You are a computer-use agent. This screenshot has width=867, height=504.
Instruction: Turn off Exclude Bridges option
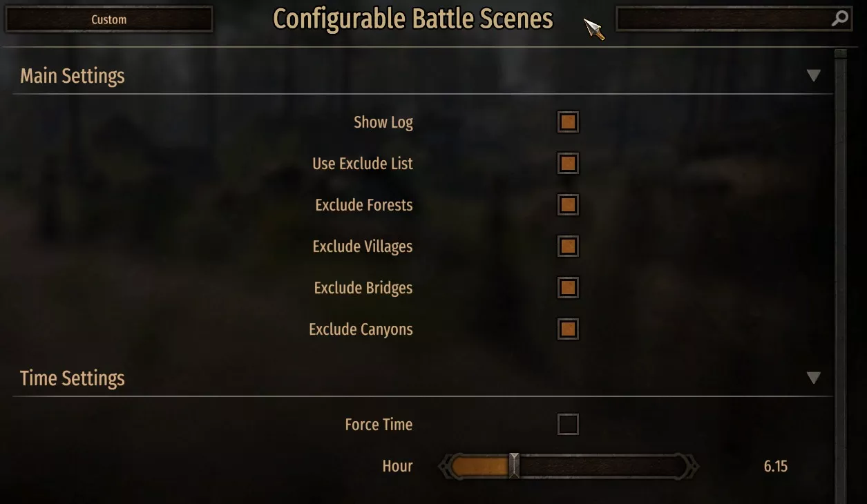click(x=568, y=288)
